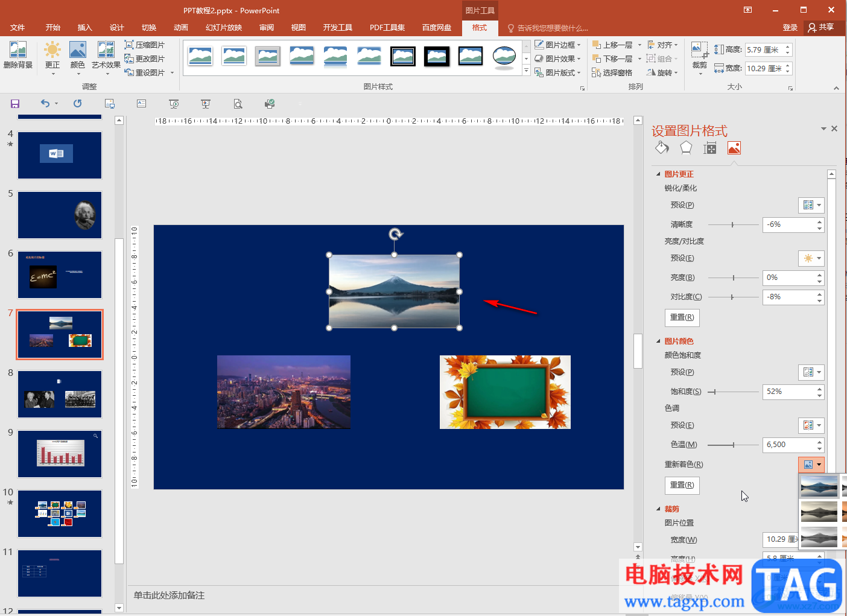Open the Color (颜色) tool
The width and height of the screenshot is (847, 616).
[x=78, y=57]
